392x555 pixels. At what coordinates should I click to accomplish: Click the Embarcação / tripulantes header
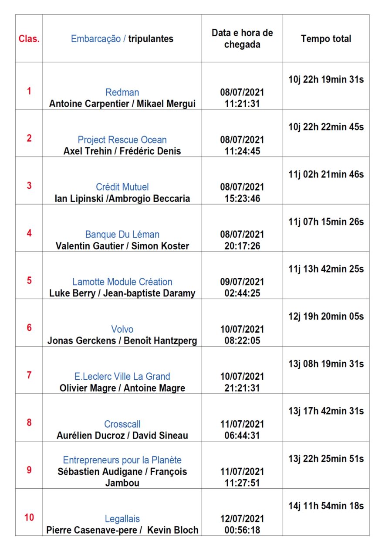(x=122, y=39)
